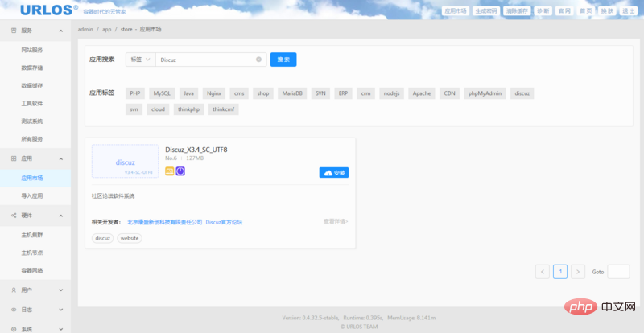Select 导入应用 in the sidebar
Image resolution: width=644 pixels, height=333 pixels.
pyautogui.click(x=32, y=195)
